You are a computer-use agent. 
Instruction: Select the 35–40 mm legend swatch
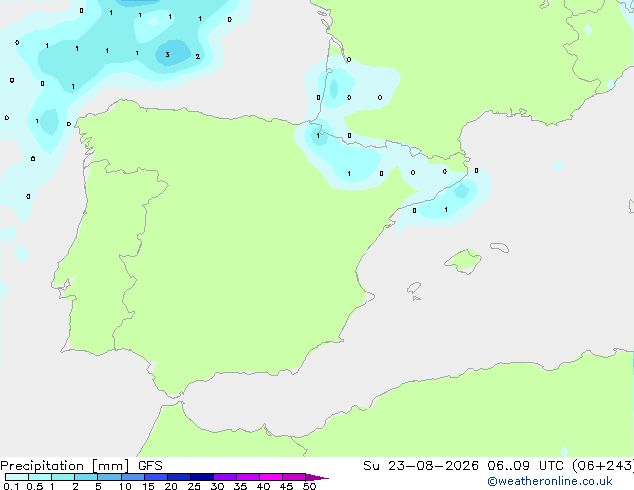pyautogui.click(x=247, y=477)
